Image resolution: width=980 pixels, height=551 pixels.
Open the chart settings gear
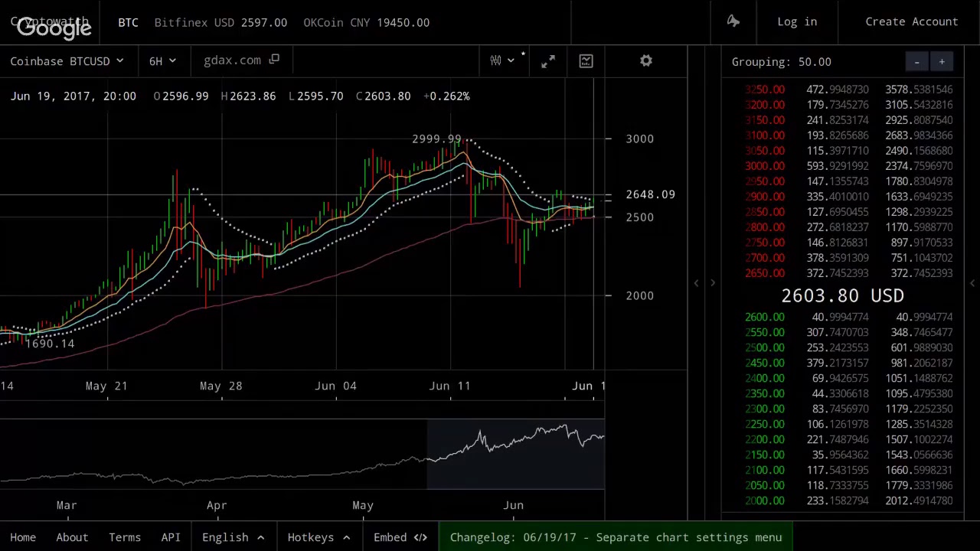coord(646,61)
